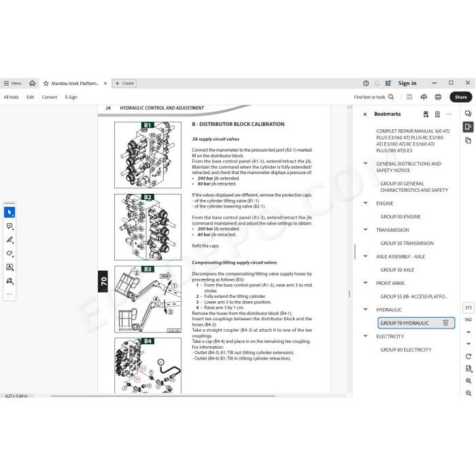Select the sign/stamp tool
The width and height of the screenshot is (476, 476).
[10, 281]
